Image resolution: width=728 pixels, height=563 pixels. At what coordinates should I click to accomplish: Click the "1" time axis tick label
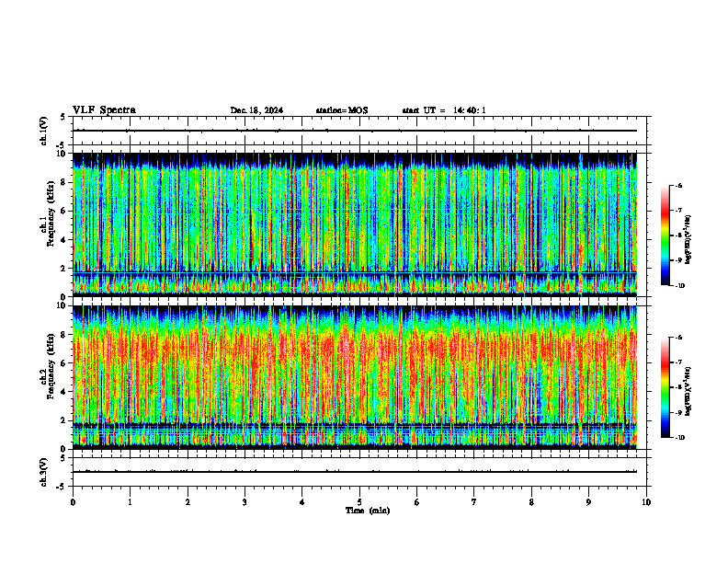tap(130, 502)
